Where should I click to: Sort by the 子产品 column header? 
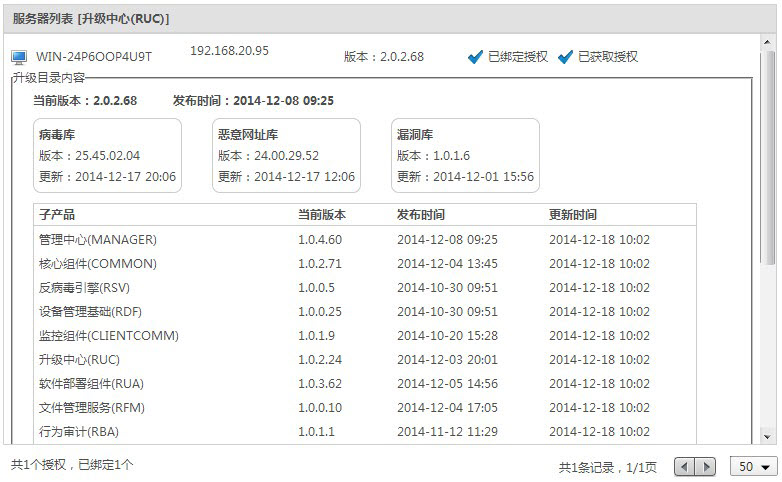point(57,215)
